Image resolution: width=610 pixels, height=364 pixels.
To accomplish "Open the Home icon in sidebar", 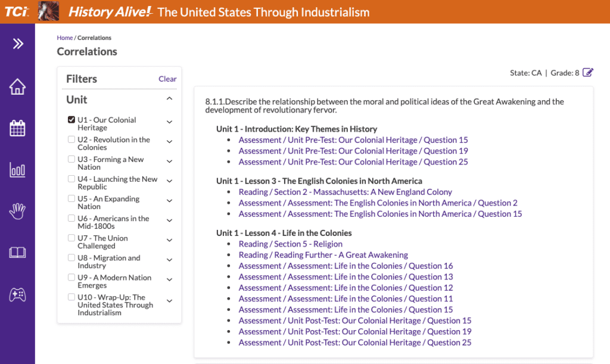I will coord(17,86).
